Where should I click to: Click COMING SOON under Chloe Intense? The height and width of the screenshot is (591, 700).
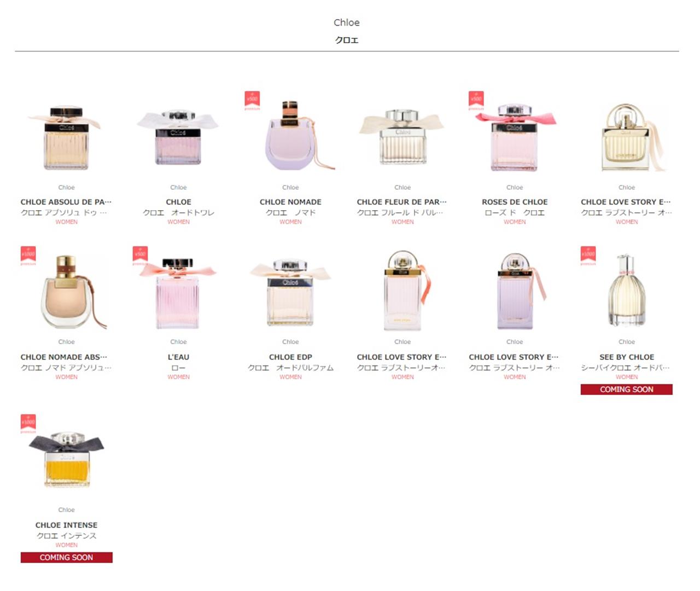tap(66, 558)
